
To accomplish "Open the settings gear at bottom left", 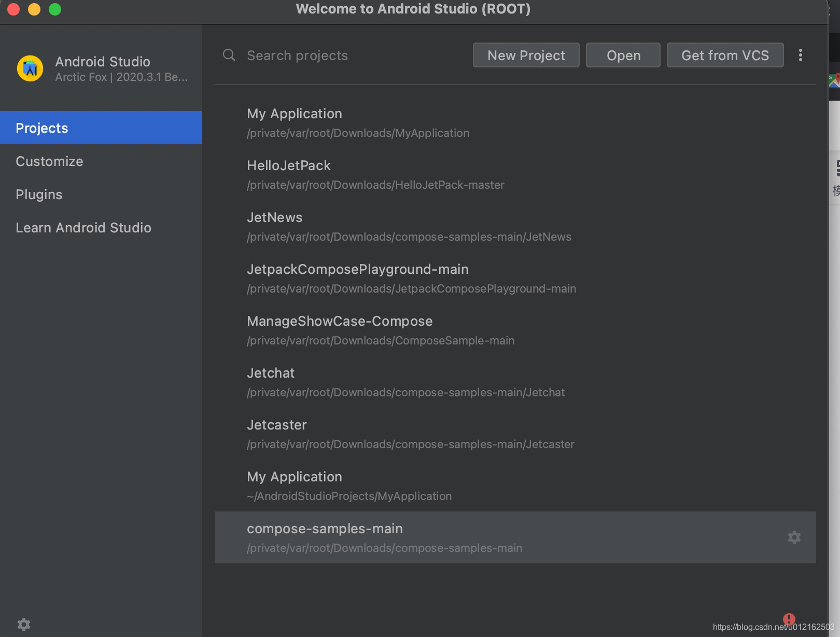I will pyautogui.click(x=24, y=624).
